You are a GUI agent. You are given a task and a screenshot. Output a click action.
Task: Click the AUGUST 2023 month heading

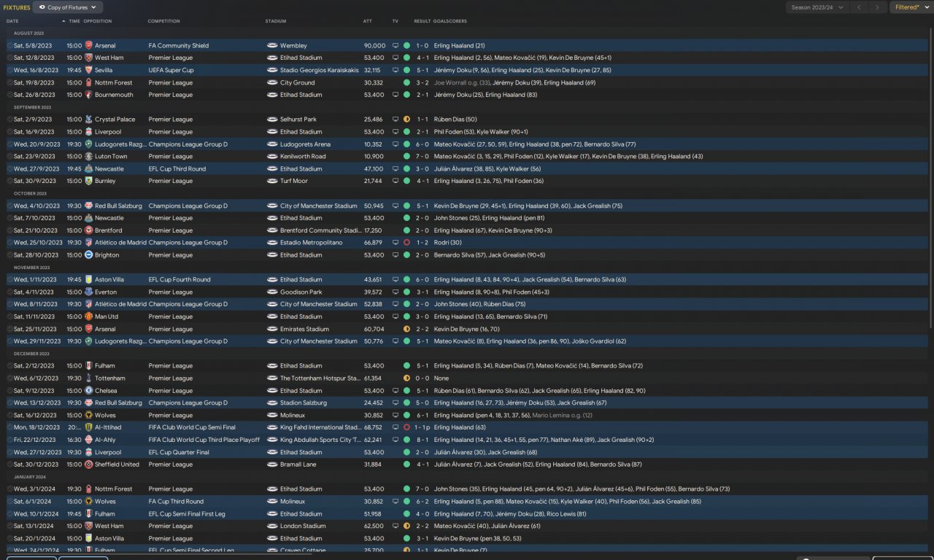(x=28, y=33)
